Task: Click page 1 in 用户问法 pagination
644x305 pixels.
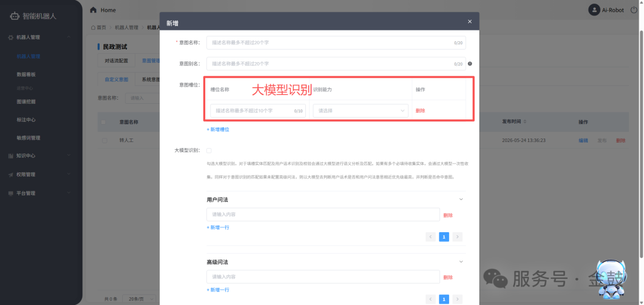Action: 444,237
